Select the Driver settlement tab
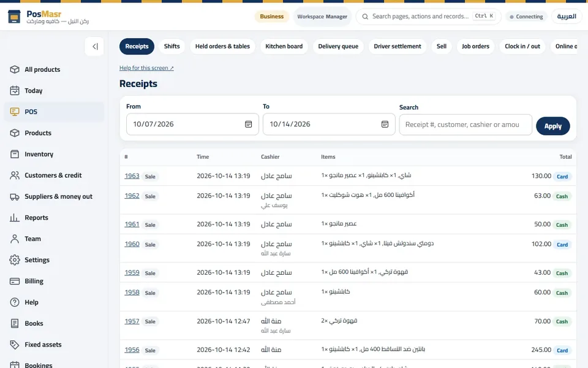The width and height of the screenshot is (588, 368). pyautogui.click(x=398, y=46)
